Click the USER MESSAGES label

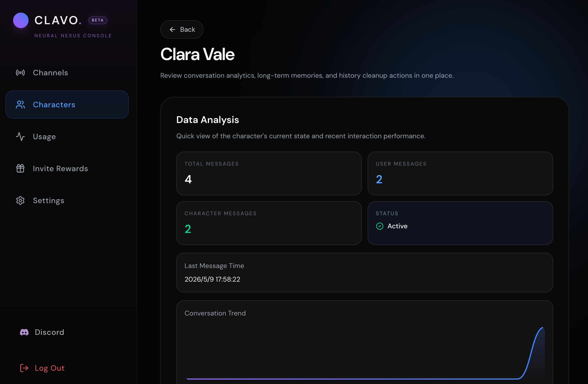[401, 164]
